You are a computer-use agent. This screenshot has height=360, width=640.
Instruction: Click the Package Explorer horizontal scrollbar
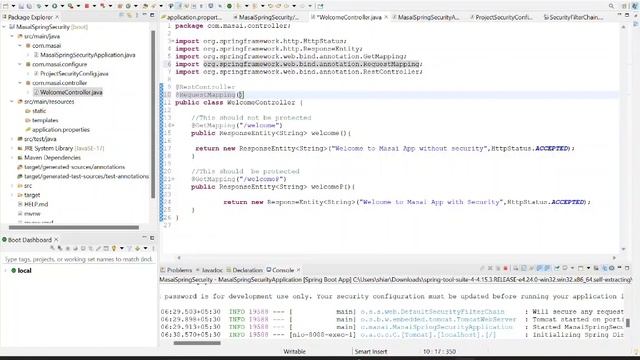74,227
